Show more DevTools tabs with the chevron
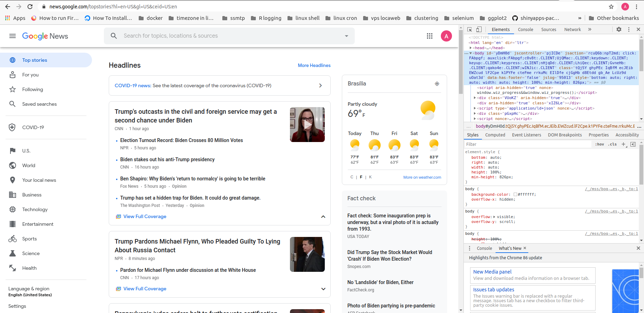This screenshot has height=313, width=644. coord(590,30)
